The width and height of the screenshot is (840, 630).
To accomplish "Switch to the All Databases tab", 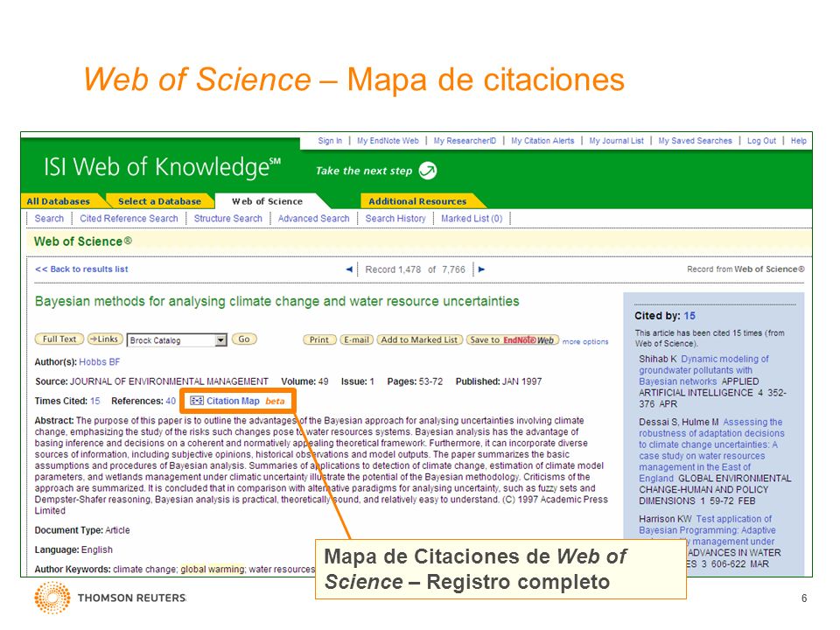I will pos(59,201).
